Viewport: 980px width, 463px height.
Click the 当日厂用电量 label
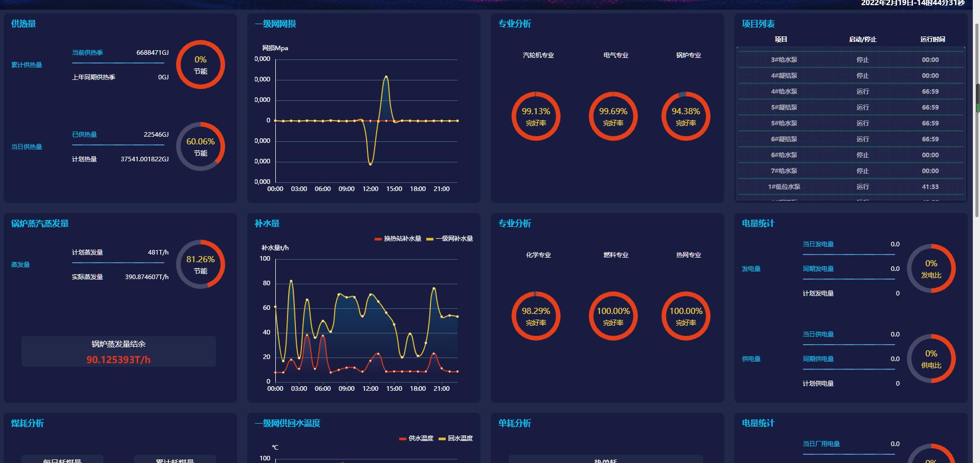pyautogui.click(x=821, y=444)
